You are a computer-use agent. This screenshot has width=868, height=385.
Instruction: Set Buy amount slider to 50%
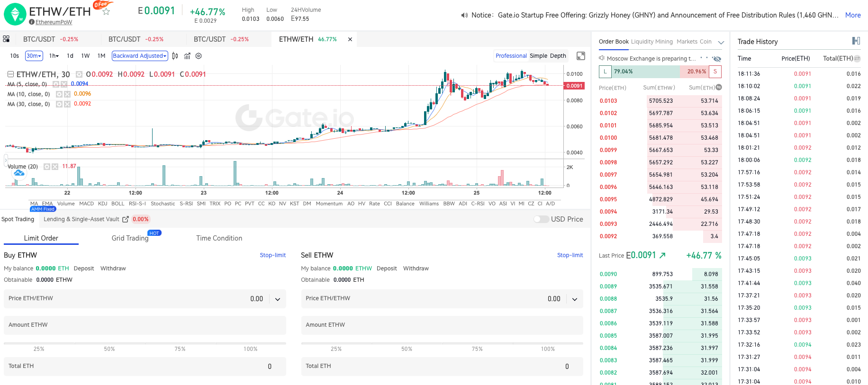(x=109, y=343)
